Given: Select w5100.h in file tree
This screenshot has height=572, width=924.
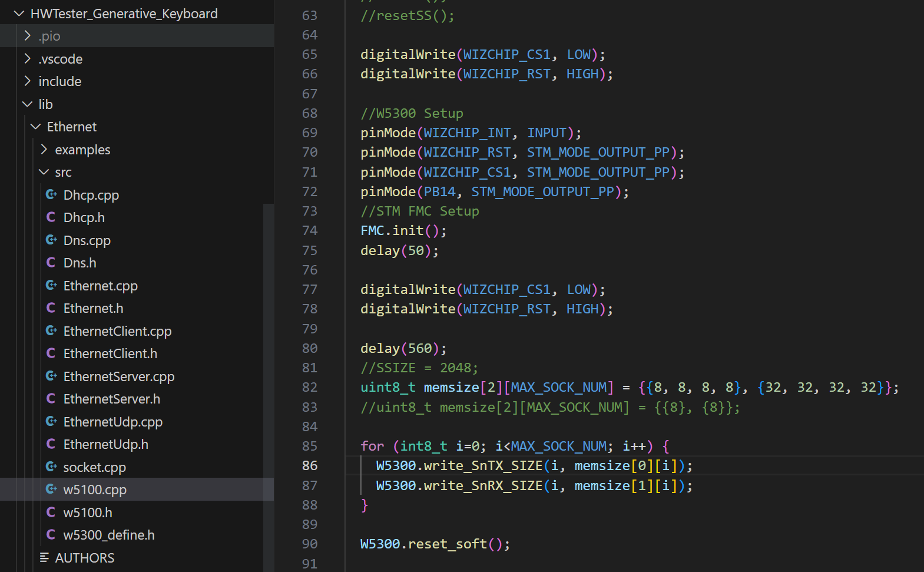Looking at the screenshot, I should coord(88,513).
